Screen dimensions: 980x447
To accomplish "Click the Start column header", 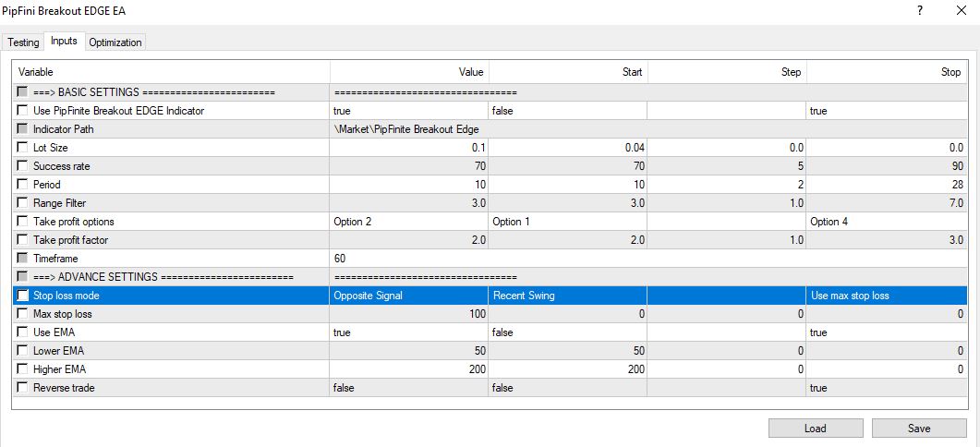I will pos(568,72).
